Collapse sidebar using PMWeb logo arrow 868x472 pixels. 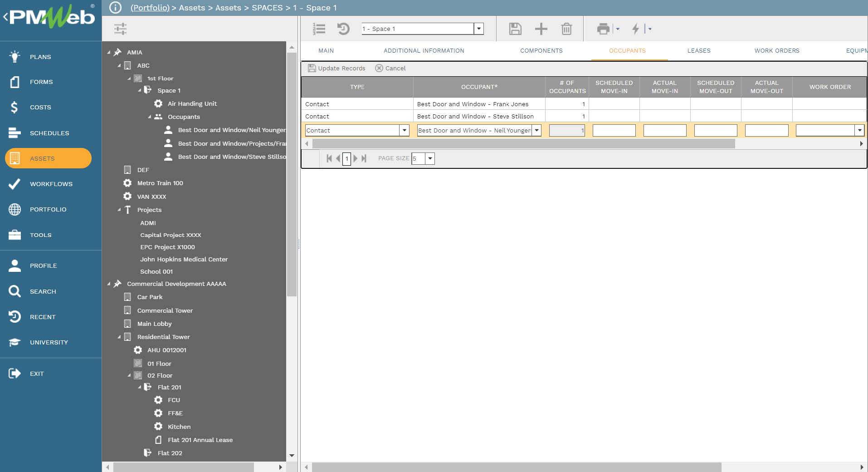point(5,18)
